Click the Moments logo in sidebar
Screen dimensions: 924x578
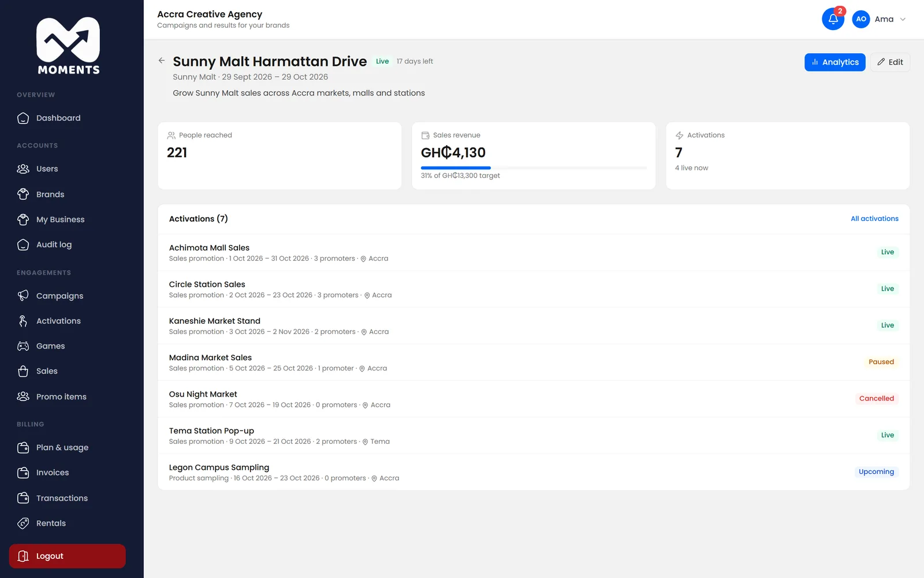(x=68, y=46)
